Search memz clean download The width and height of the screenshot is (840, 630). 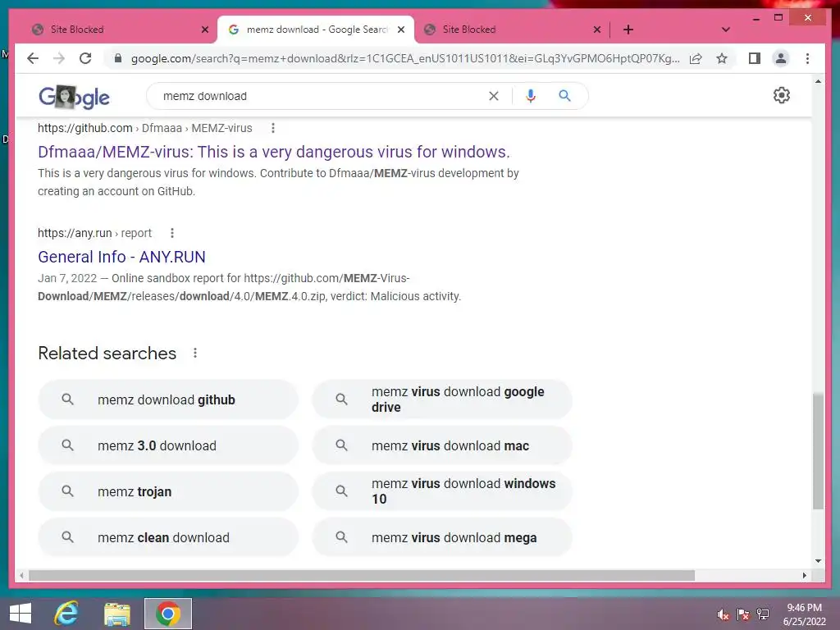tap(167, 537)
